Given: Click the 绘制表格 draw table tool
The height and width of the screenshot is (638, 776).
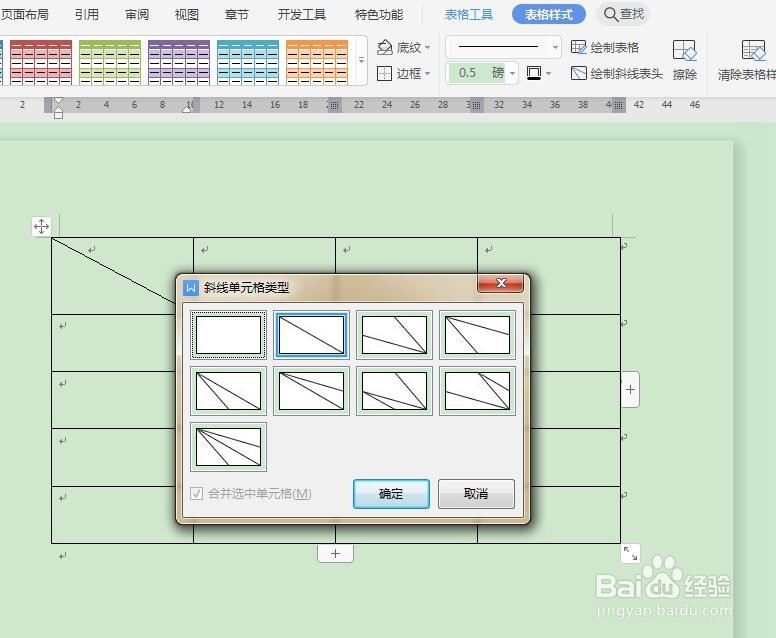Looking at the screenshot, I should pyautogui.click(x=605, y=48).
